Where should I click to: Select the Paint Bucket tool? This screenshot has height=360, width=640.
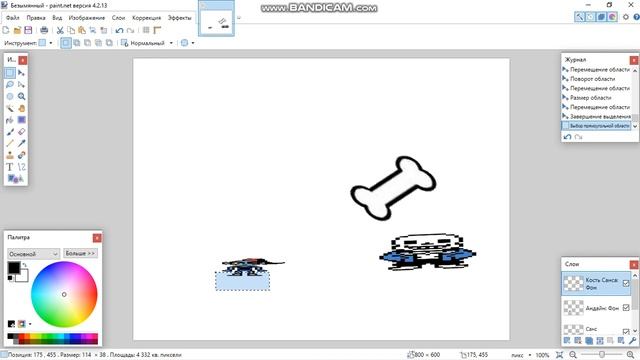pyautogui.click(x=10, y=120)
